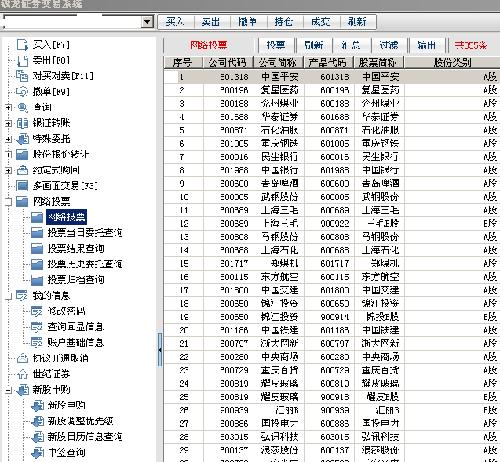The image size is (500, 462).
Task: Open the 银证转账 bank transfer icon
Action: click(22, 123)
